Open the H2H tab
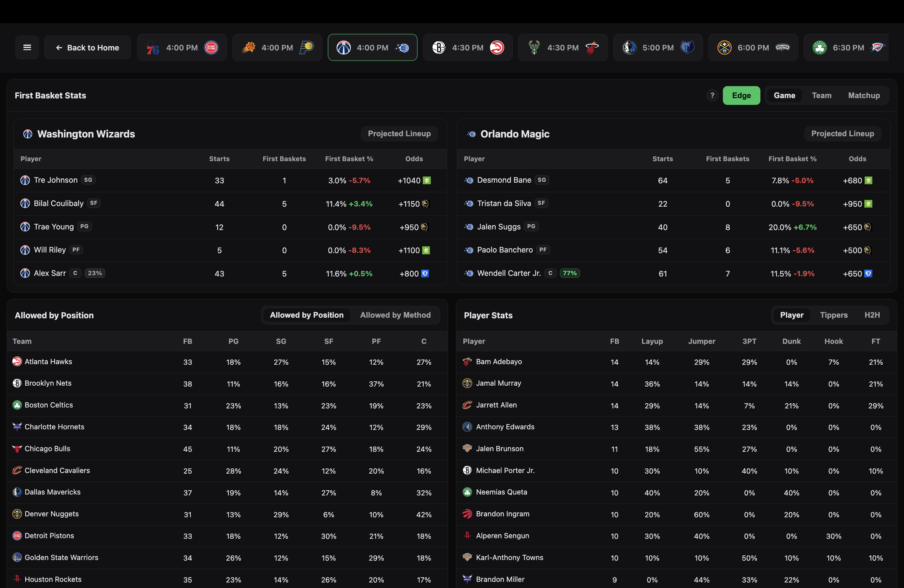This screenshot has height=588, width=904. 872,315
